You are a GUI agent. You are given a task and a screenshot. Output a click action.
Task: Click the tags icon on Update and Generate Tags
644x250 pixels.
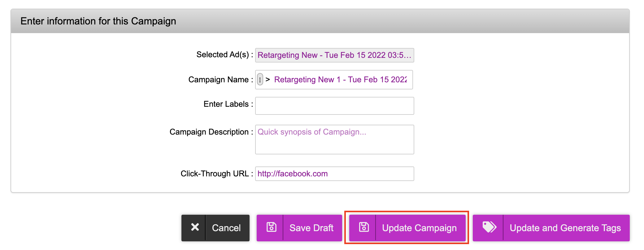pyautogui.click(x=489, y=227)
